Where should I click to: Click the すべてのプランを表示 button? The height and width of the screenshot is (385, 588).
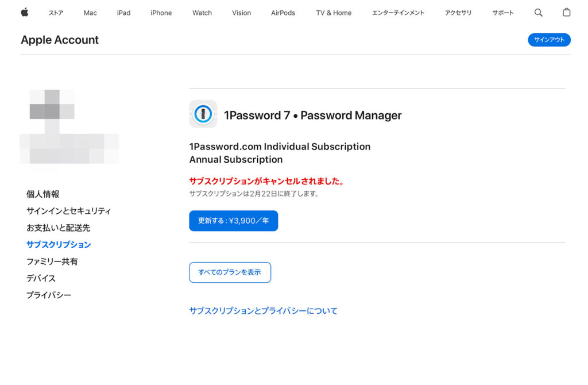click(230, 272)
